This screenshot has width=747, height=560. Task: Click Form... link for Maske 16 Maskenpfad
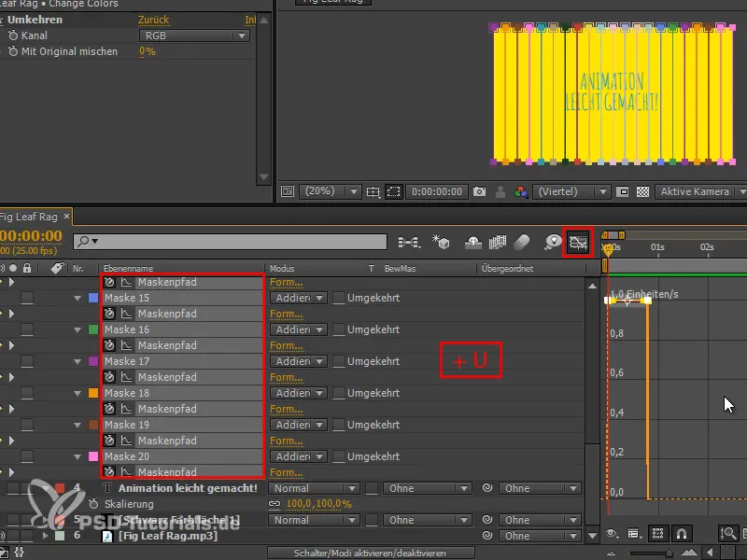286,345
